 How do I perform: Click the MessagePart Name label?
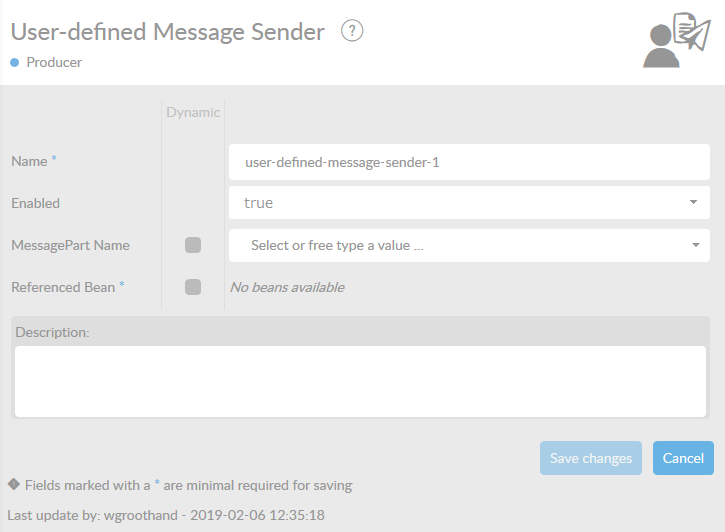70,245
